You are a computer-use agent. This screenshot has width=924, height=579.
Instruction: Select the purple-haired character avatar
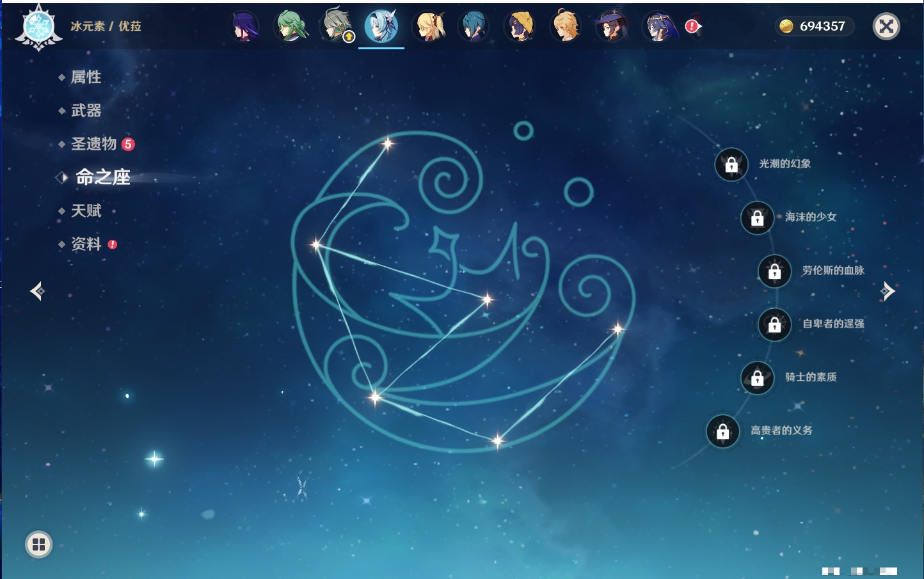click(244, 27)
